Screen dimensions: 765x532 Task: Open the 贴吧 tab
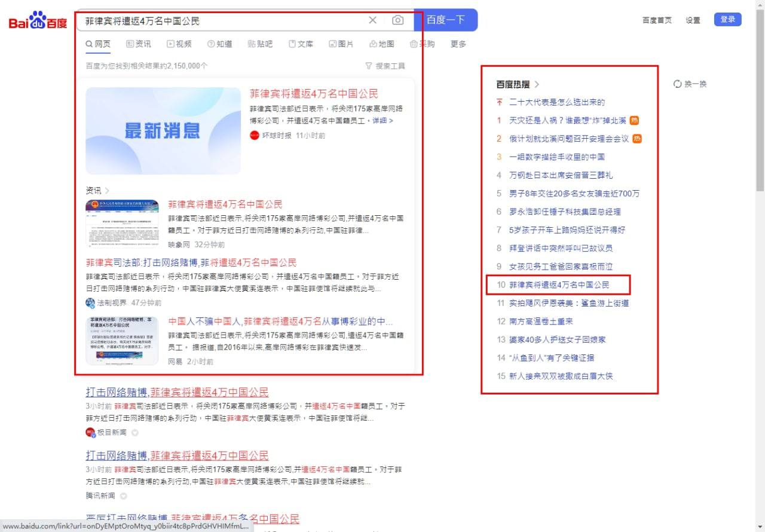pyautogui.click(x=260, y=44)
